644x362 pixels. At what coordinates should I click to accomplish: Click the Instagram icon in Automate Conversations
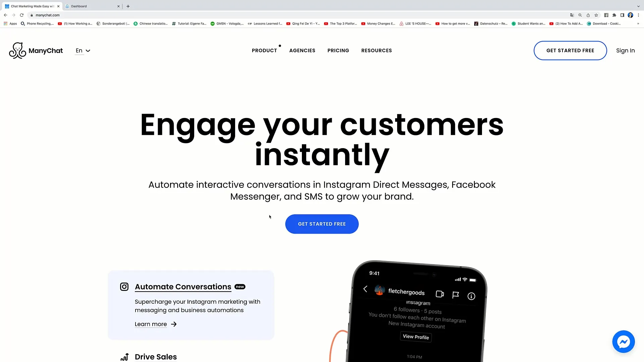point(124,287)
